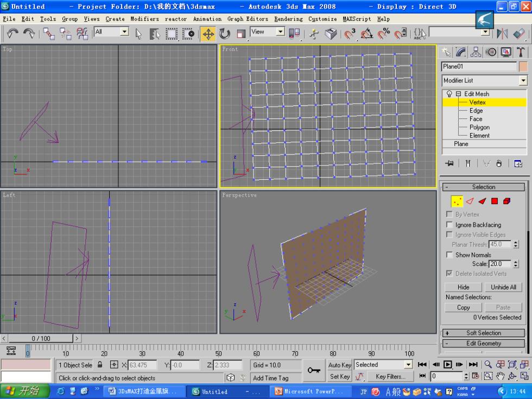Click the 0 / 100 time slider
This screenshot has width=532, height=399.
tap(41, 338)
